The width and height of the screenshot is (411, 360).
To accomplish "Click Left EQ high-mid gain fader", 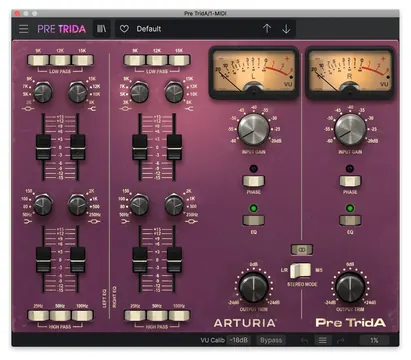I will (43, 147).
